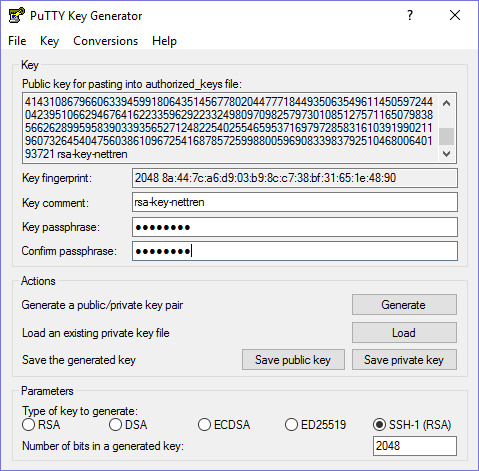The height and width of the screenshot is (471, 479).
Task: Click the Load button
Action: [x=404, y=333]
